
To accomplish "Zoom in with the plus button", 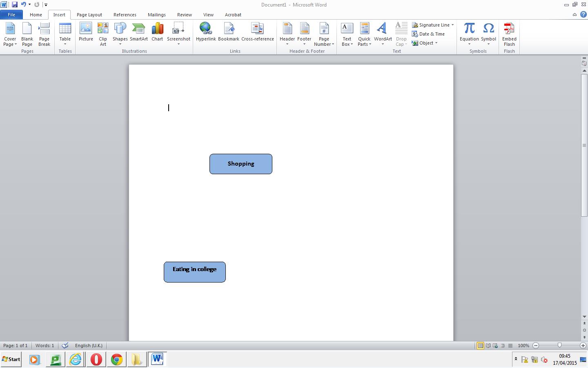I will (583, 346).
